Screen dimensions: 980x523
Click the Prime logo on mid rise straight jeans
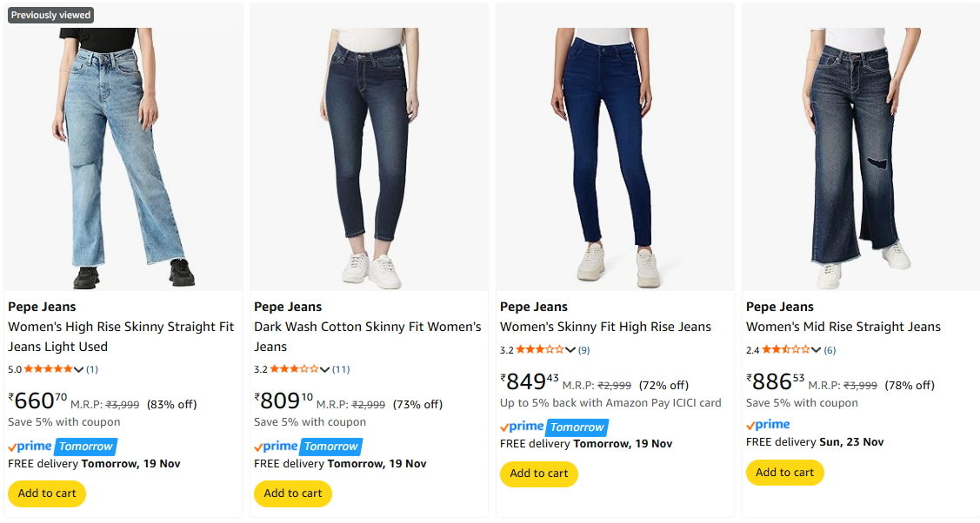(x=768, y=425)
